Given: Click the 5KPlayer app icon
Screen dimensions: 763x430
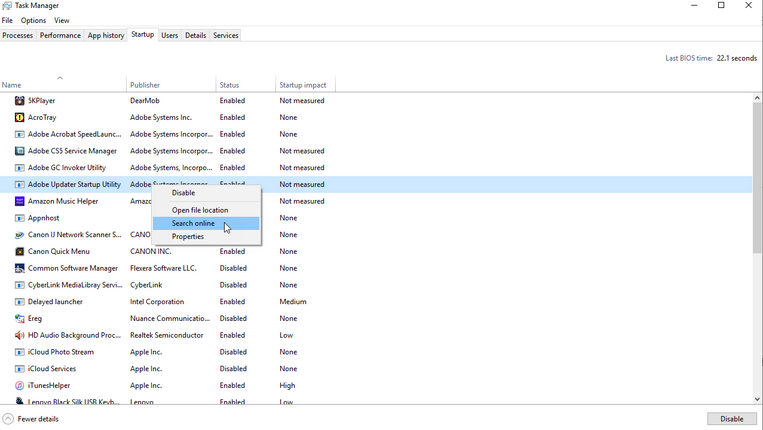Looking at the screenshot, I should (x=19, y=101).
